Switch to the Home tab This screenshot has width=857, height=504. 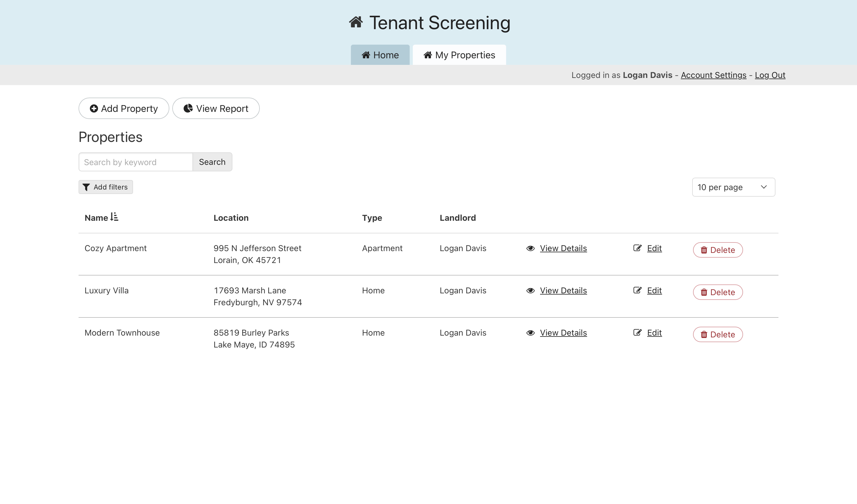click(380, 55)
